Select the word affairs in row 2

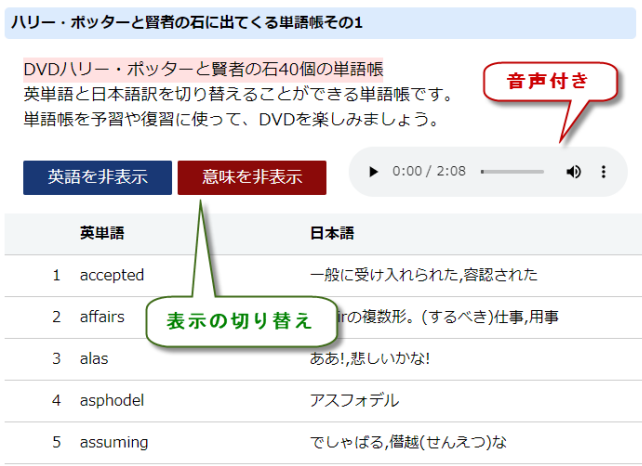click(102, 317)
